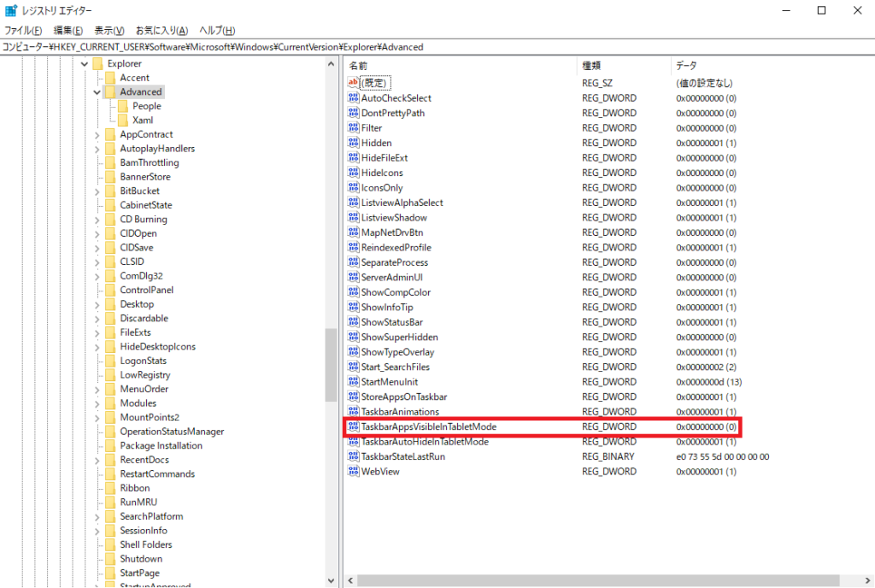Expand the AutoplayHandlers key

click(x=97, y=149)
